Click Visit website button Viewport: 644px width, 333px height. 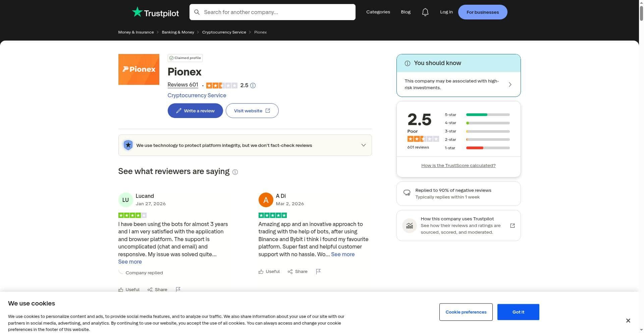click(252, 111)
